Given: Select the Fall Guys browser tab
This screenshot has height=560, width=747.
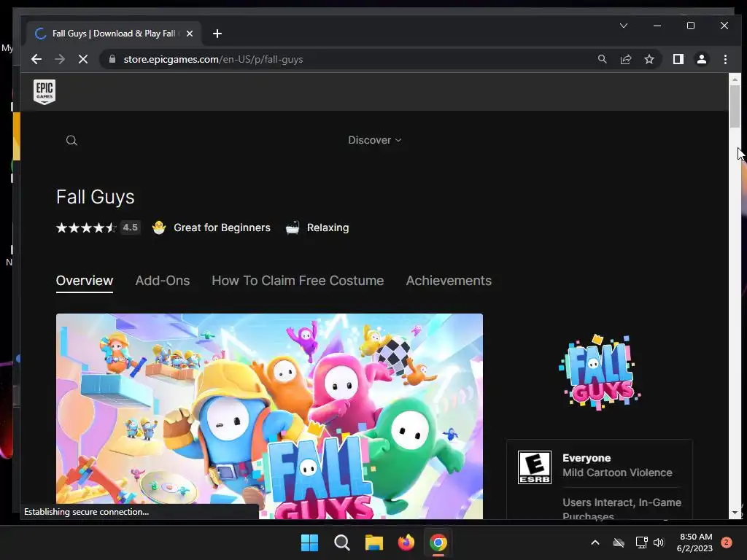Looking at the screenshot, I should coord(114,34).
